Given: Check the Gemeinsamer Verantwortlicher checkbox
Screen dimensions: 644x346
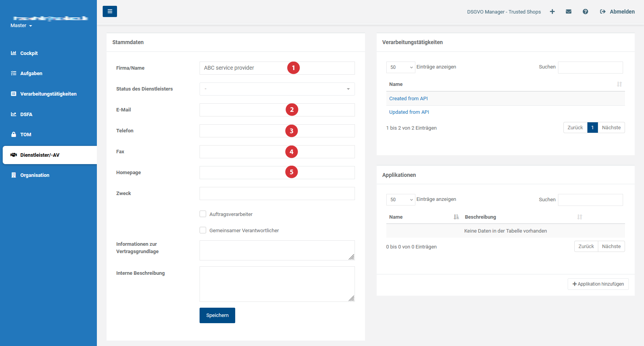Looking at the screenshot, I should point(203,230).
